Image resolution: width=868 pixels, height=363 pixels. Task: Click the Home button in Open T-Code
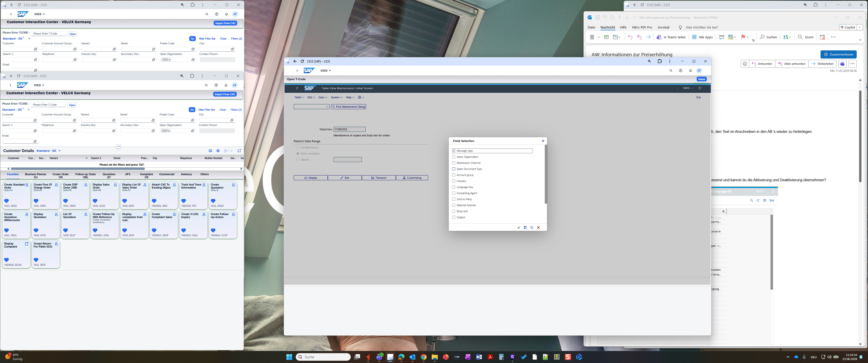coord(701,79)
